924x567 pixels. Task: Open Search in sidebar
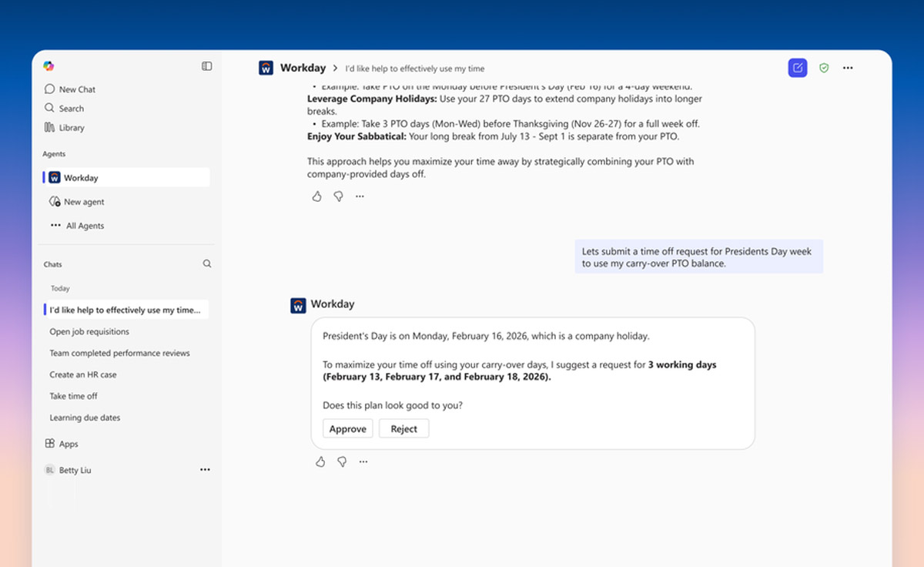point(65,109)
